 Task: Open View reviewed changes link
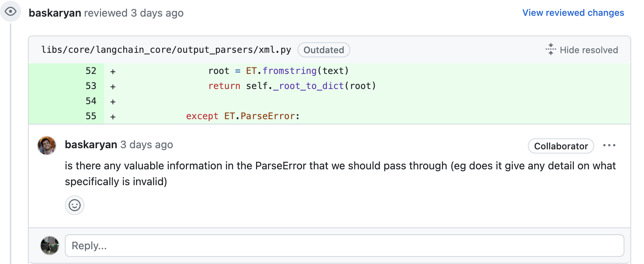click(573, 13)
